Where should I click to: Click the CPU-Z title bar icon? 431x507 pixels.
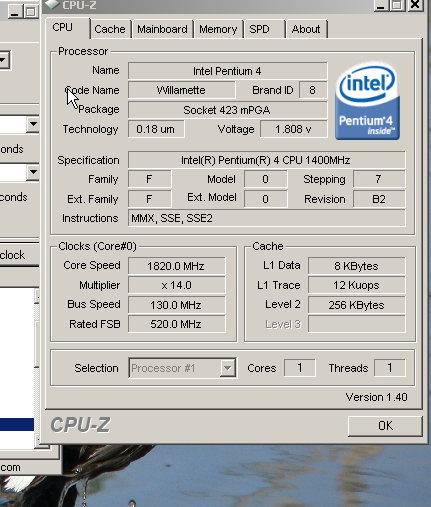point(52,4)
